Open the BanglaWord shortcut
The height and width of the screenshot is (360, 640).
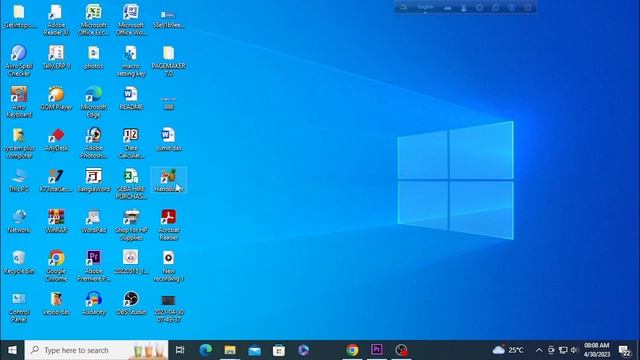coord(93,181)
